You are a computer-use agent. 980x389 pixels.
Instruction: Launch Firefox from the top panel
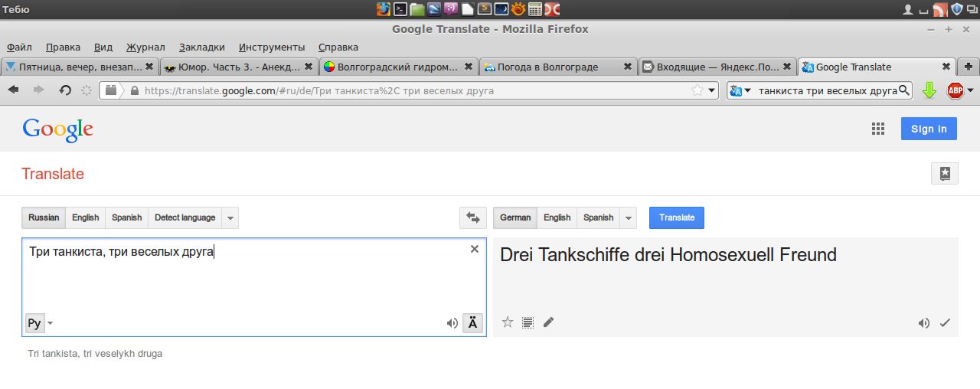click(x=384, y=9)
